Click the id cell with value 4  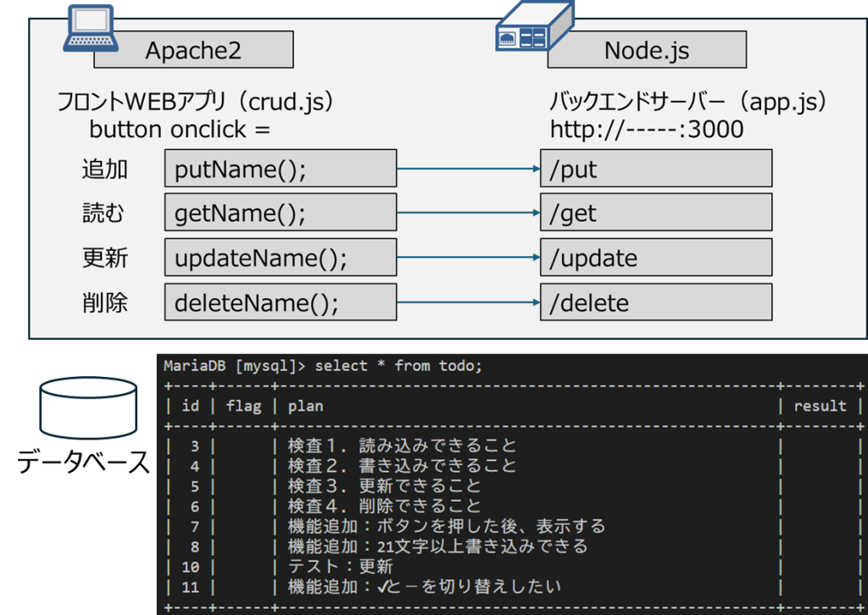pyautogui.click(x=195, y=466)
